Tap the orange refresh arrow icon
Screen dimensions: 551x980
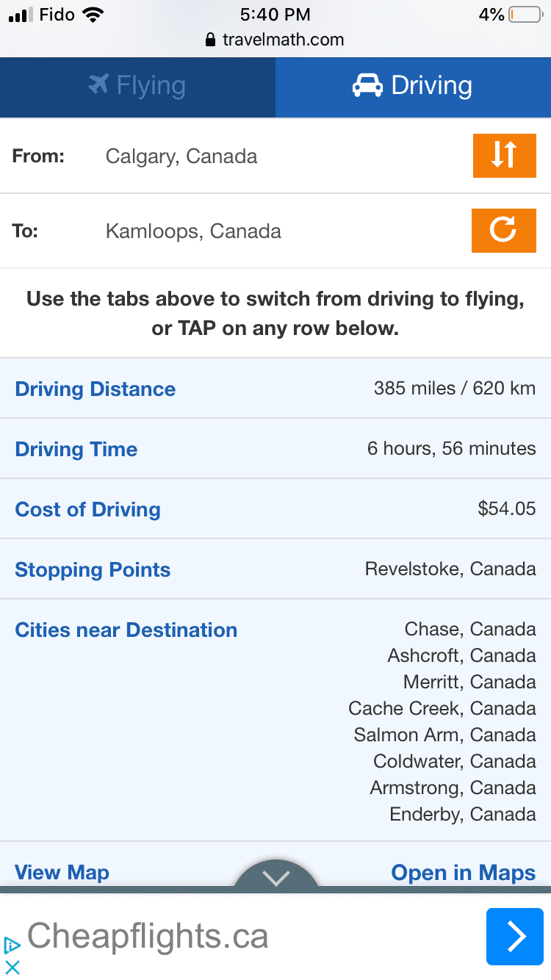point(504,231)
